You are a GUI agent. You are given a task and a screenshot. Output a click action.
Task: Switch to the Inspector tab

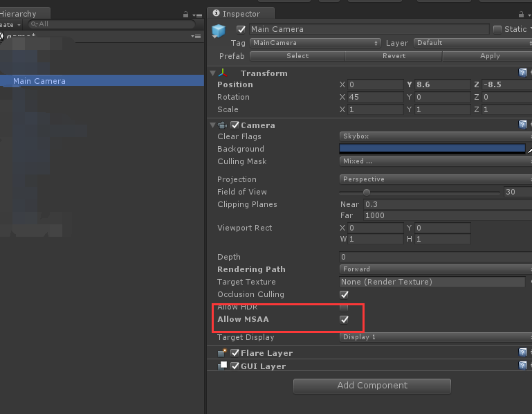(241, 14)
